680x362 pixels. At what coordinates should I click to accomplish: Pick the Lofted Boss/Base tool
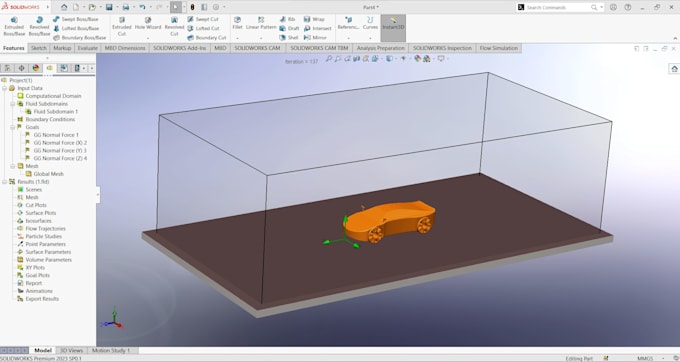tap(75, 28)
